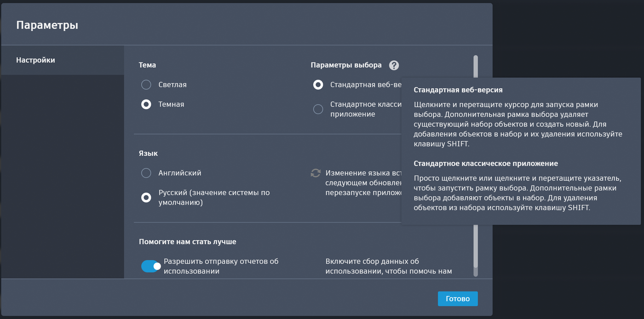
Task: Click tooltip heading Стандартное классическое приложение
Action: pos(486,164)
